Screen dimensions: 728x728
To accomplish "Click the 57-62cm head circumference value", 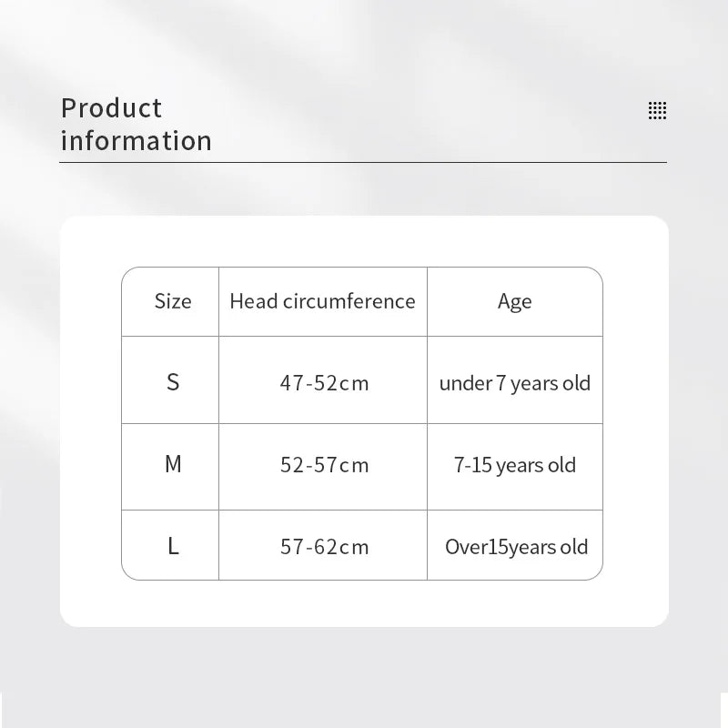I will [324, 547].
